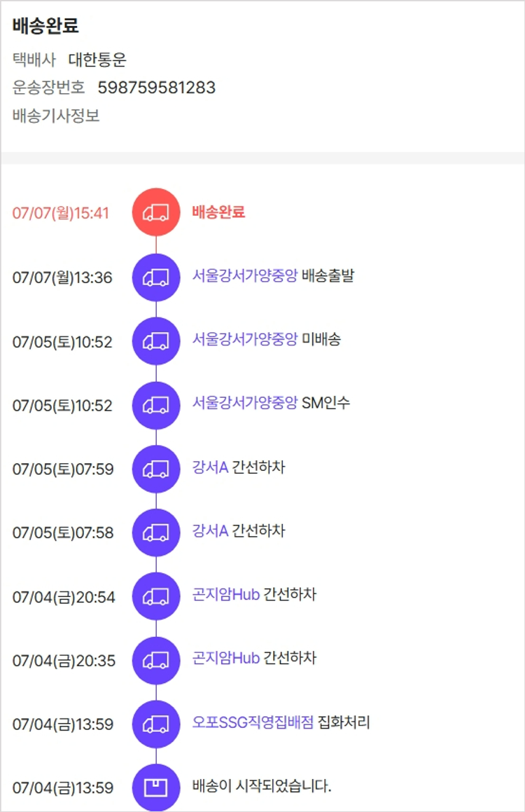The width and height of the screenshot is (525, 812).
Task: Open 강서A link at 07:58 entry
Action: point(210,531)
